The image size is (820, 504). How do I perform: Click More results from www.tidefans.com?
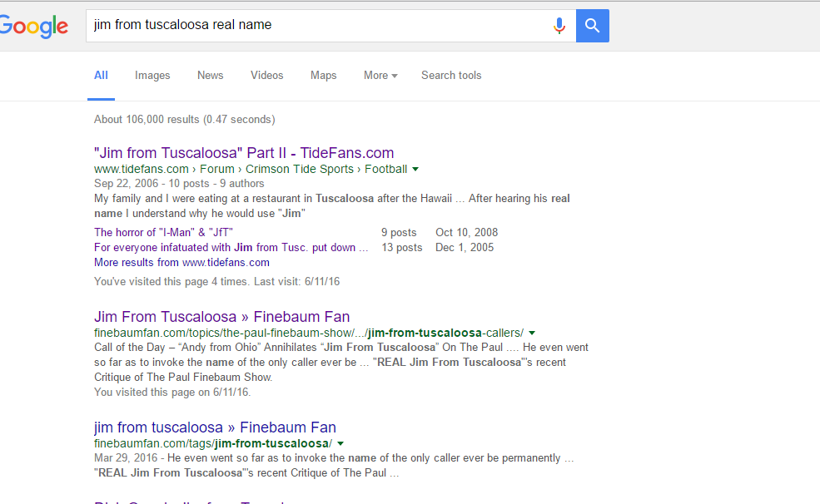pos(181,263)
